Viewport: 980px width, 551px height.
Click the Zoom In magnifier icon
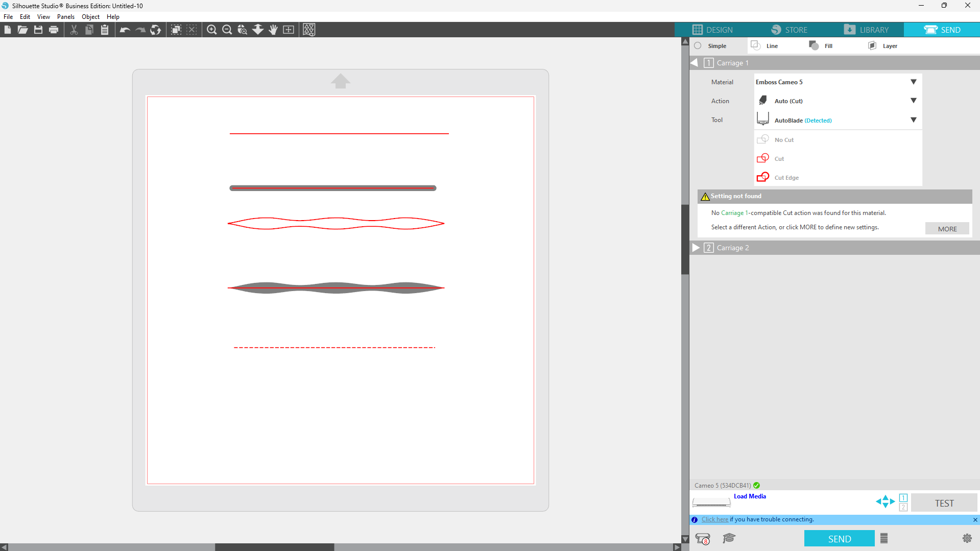pyautogui.click(x=211, y=30)
